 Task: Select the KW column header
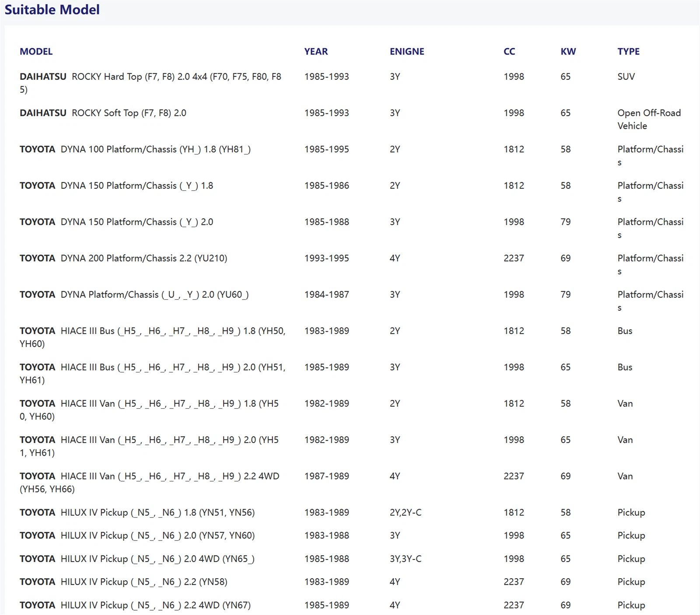568,51
